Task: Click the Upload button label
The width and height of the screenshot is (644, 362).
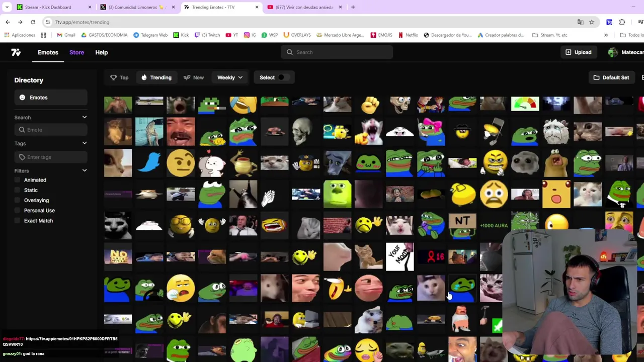Action: coord(583,52)
